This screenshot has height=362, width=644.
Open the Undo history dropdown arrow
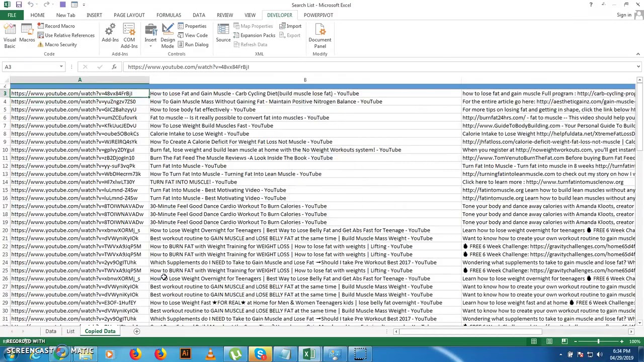[37, 5]
